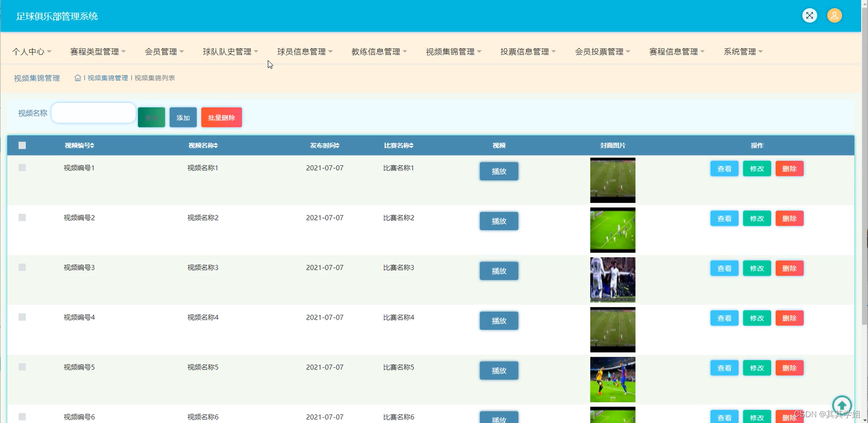Click 删除 for 视频编号4
This screenshot has height=423, width=868.
click(790, 318)
